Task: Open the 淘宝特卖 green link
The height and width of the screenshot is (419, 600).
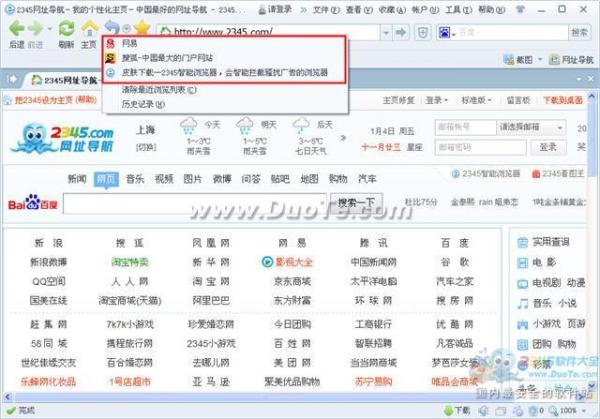Action: click(130, 262)
